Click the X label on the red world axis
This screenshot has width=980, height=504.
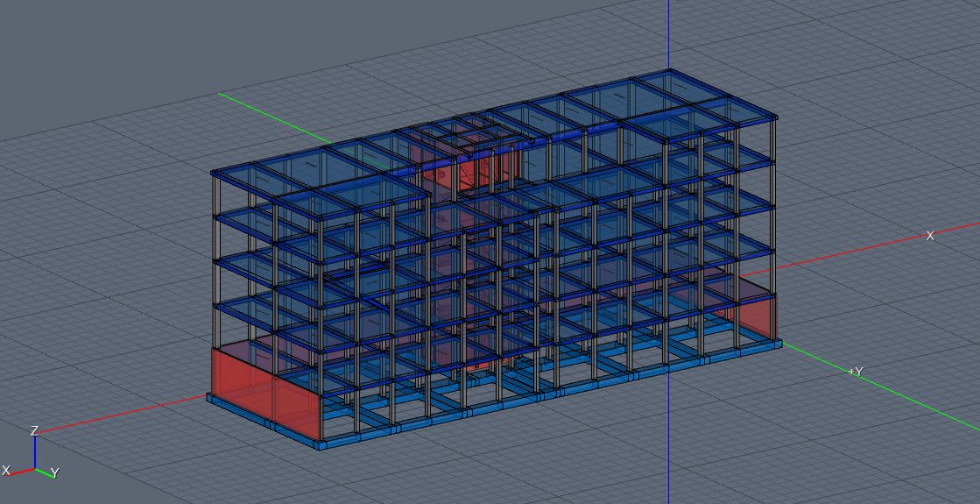pyautogui.click(x=930, y=236)
